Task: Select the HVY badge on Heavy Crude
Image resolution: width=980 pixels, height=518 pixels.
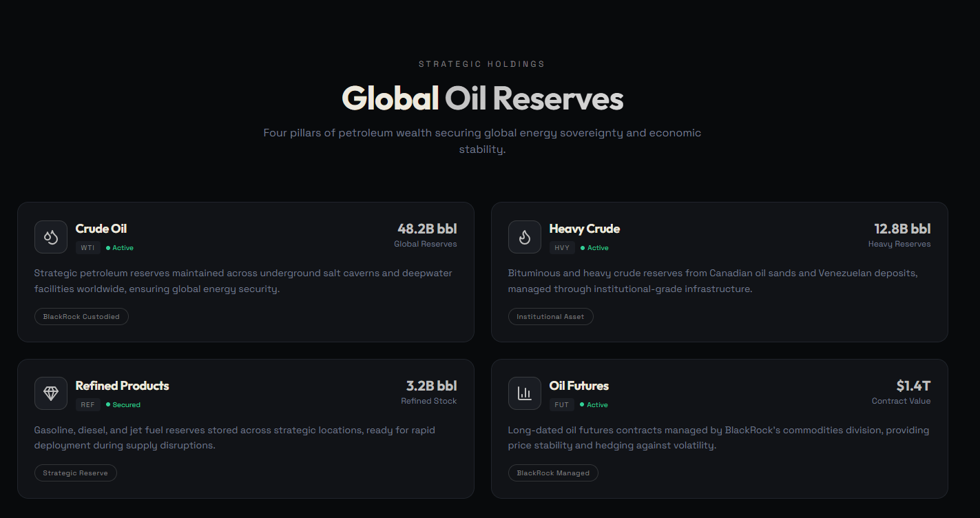Action: tap(562, 247)
